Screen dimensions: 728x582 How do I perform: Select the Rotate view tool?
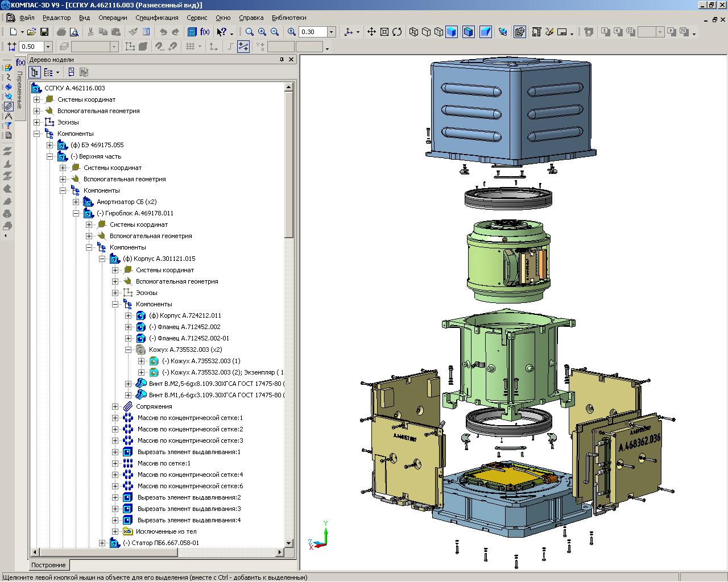(x=397, y=32)
